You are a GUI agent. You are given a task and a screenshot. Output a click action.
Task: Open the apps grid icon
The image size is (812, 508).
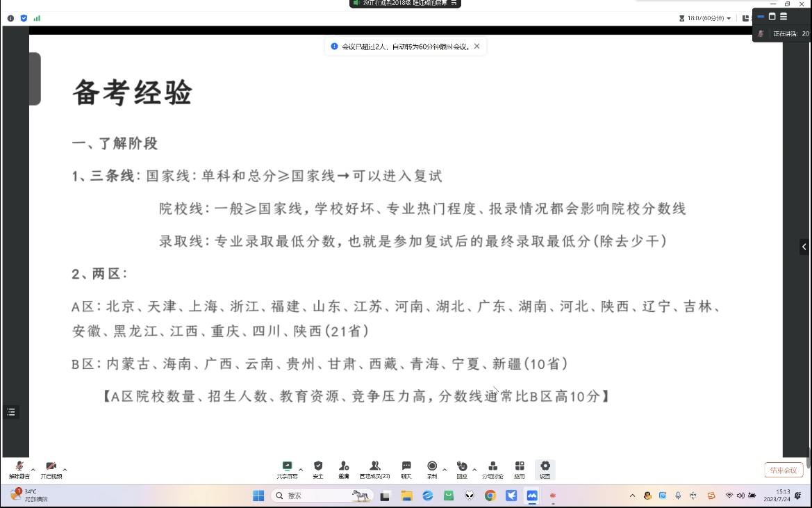[x=520, y=468]
